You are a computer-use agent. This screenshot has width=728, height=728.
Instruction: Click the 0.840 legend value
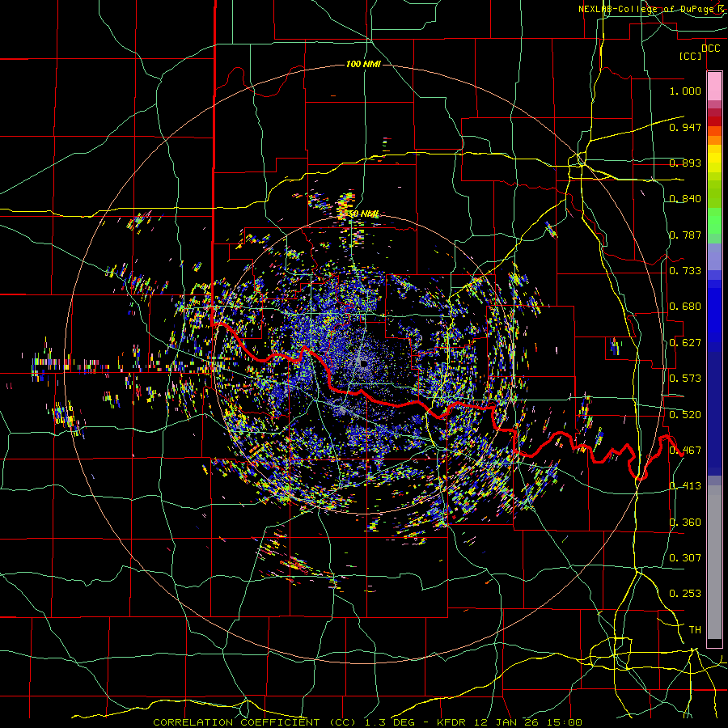(x=685, y=199)
